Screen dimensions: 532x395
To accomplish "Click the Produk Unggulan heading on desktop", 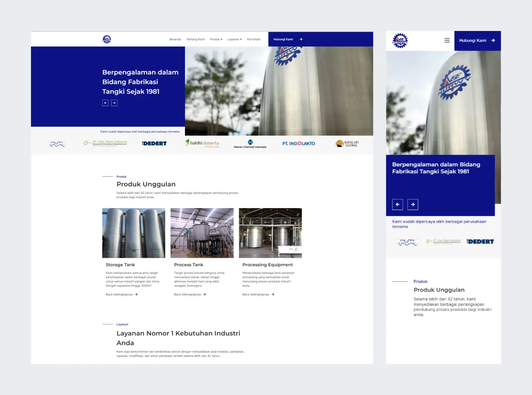I will pyautogui.click(x=146, y=184).
